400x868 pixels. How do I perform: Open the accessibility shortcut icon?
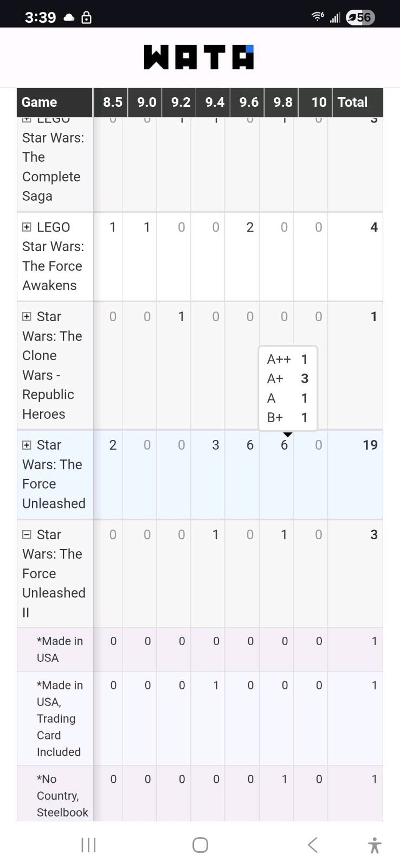pos(374,845)
